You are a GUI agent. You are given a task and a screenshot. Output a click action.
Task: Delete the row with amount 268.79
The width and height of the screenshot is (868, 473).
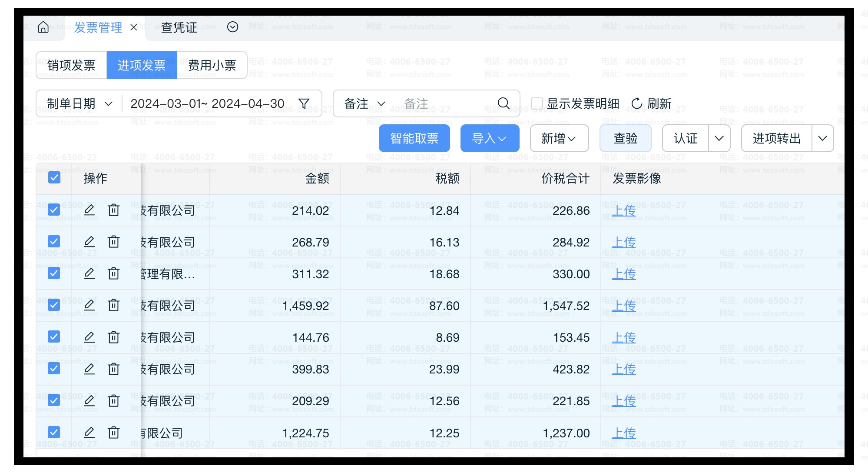click(114, 242)
